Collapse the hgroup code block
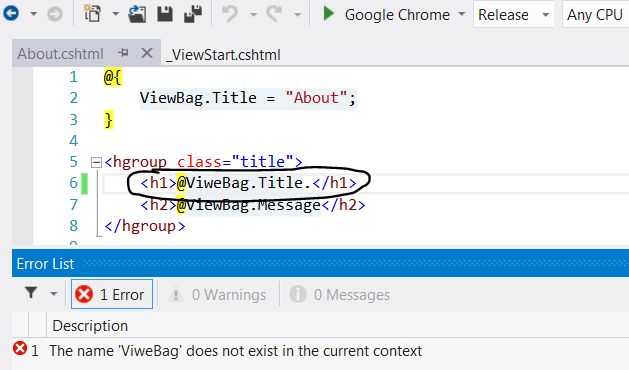The image size is (629, 370). pyautogui.click(x=96, y=163)
